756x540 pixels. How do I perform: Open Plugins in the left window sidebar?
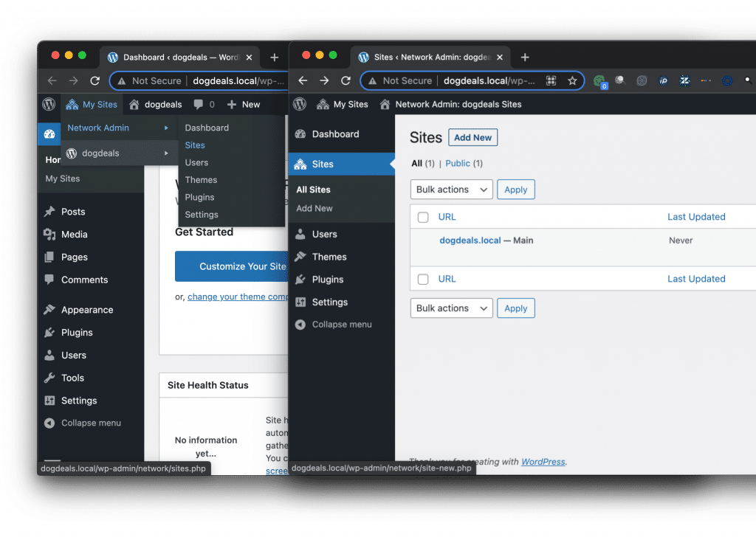[77, 333]
